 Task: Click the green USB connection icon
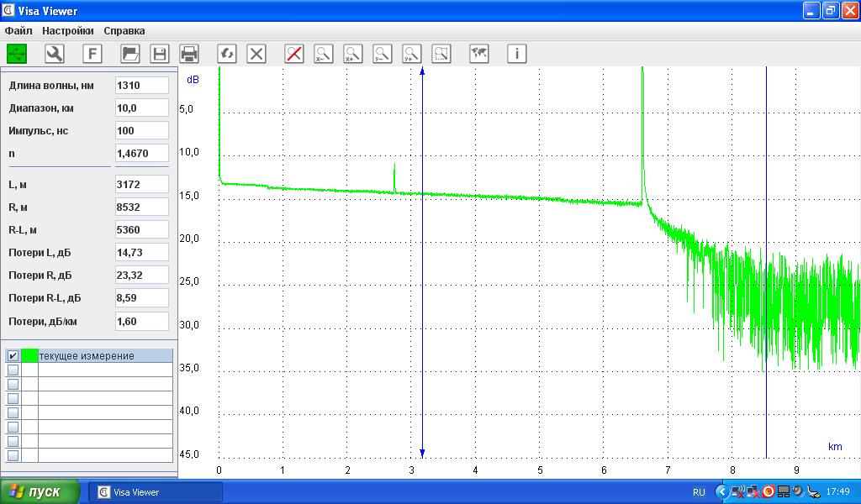pyautogui.click(x=17, y=54)
